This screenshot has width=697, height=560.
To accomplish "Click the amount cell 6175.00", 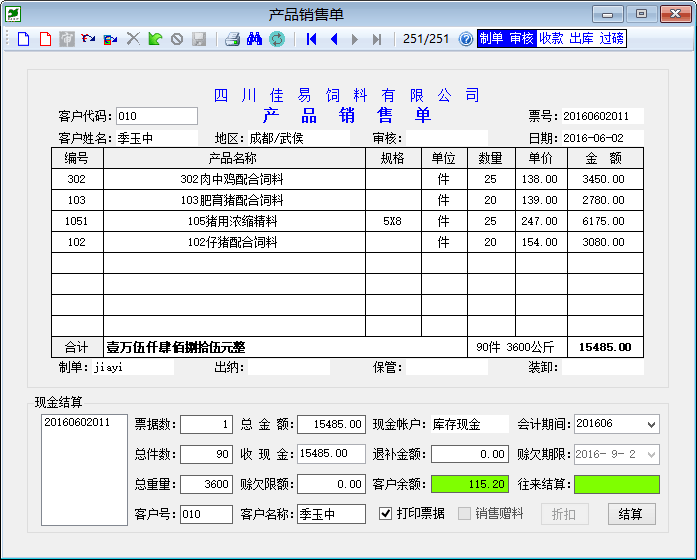I will [605, 221].
